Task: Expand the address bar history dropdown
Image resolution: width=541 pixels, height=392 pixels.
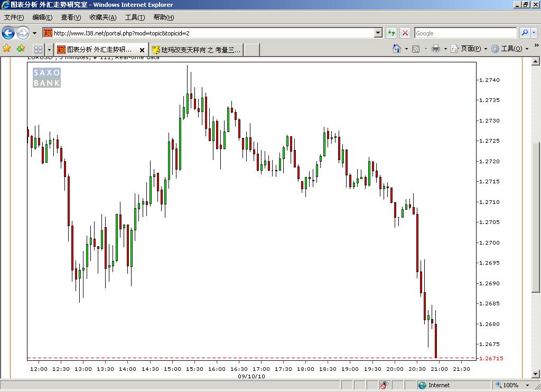Action: pyautogui.click(x=378, y=33)
